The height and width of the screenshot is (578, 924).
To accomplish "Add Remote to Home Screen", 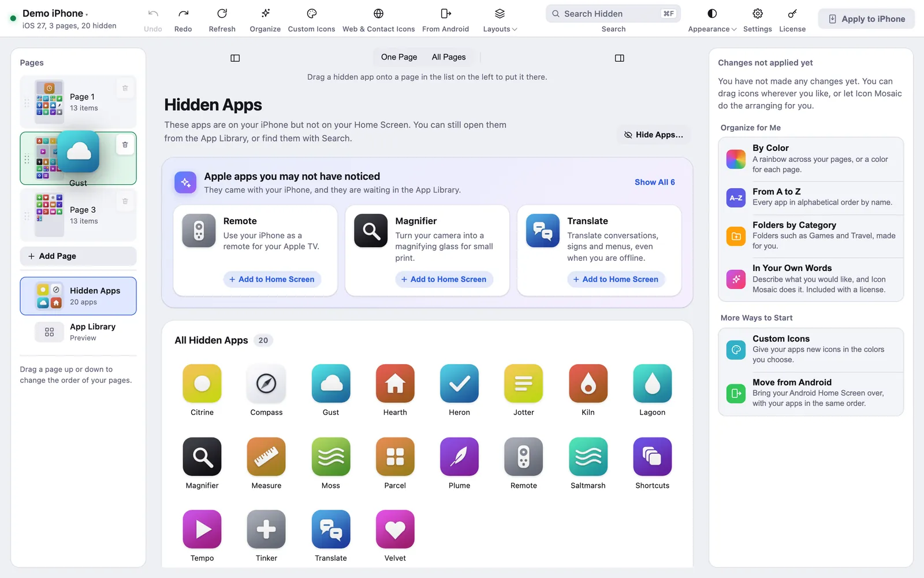I will (x=272, y=279).
